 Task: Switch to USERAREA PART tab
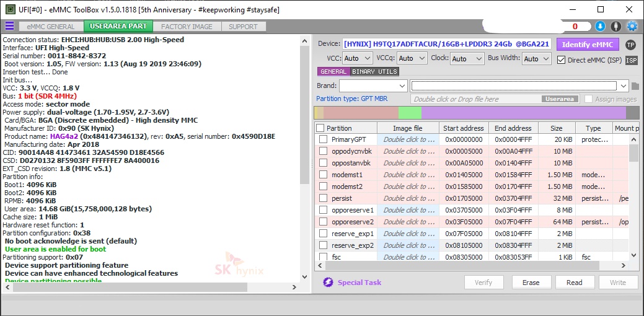118,26
